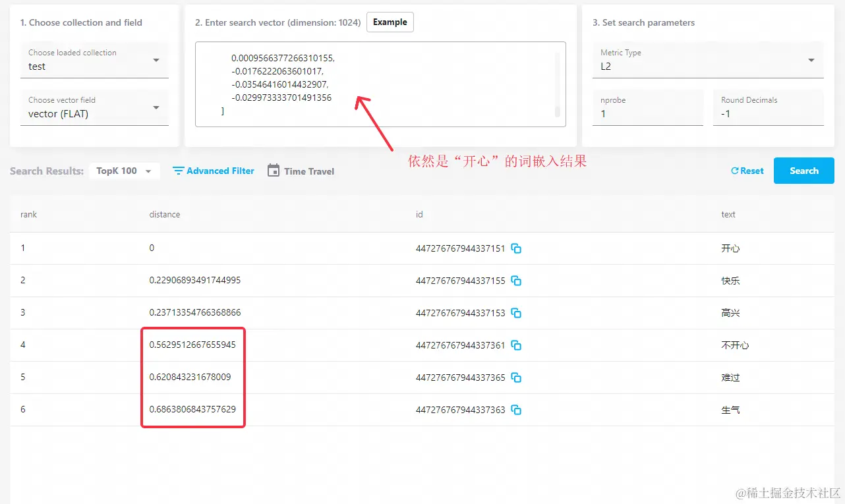
Task: Select the distance value 0.6863806843757629
Action: (x=192, y=409)
